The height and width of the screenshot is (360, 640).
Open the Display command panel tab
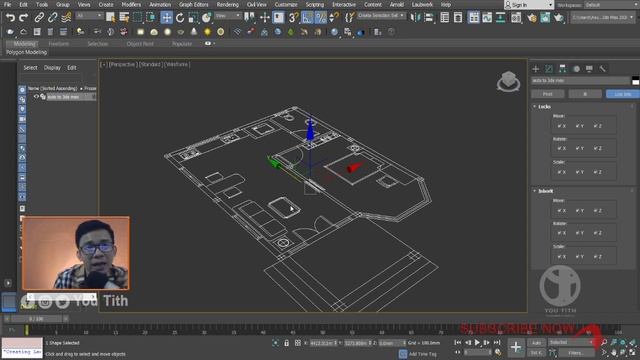pos(589,69)
